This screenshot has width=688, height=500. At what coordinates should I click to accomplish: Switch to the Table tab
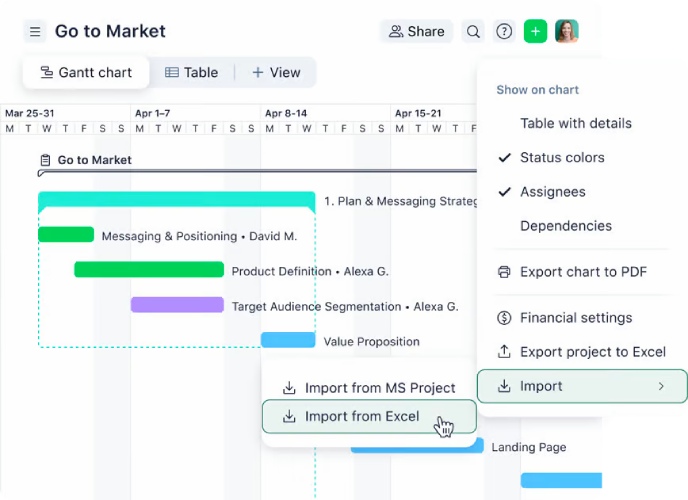pos(191,72)
